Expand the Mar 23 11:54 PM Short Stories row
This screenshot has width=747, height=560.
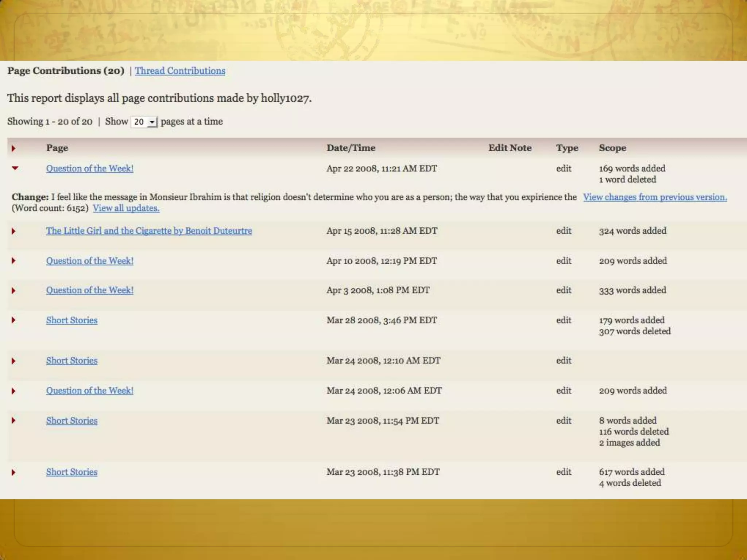coord(13,420)
